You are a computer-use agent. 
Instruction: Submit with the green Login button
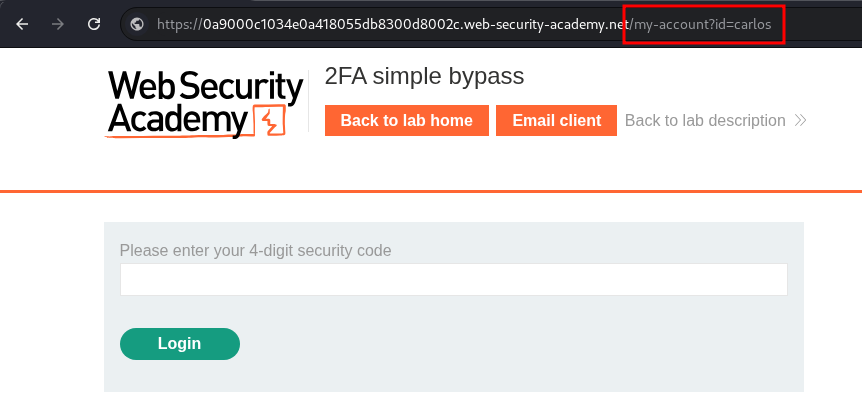tap(179, 343)
